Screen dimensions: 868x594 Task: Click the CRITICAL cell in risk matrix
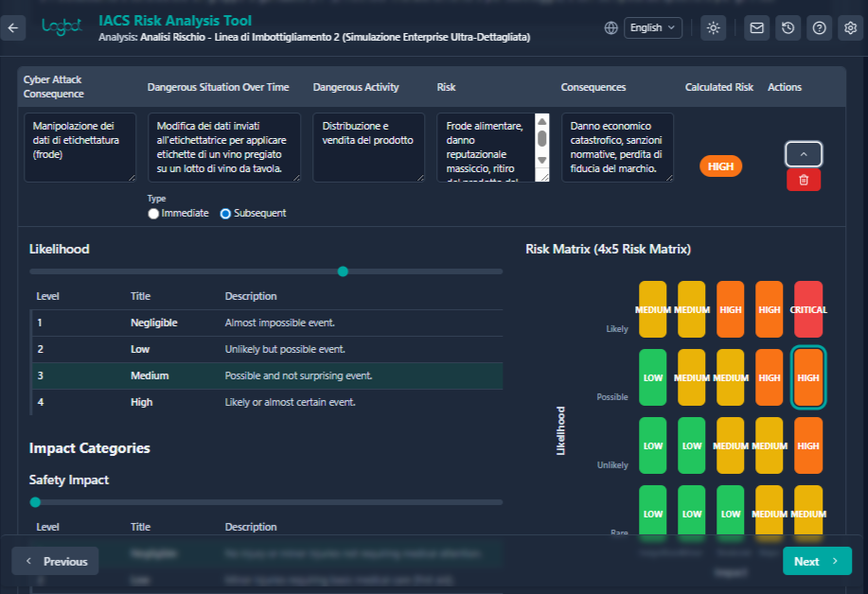click(807, 309)
